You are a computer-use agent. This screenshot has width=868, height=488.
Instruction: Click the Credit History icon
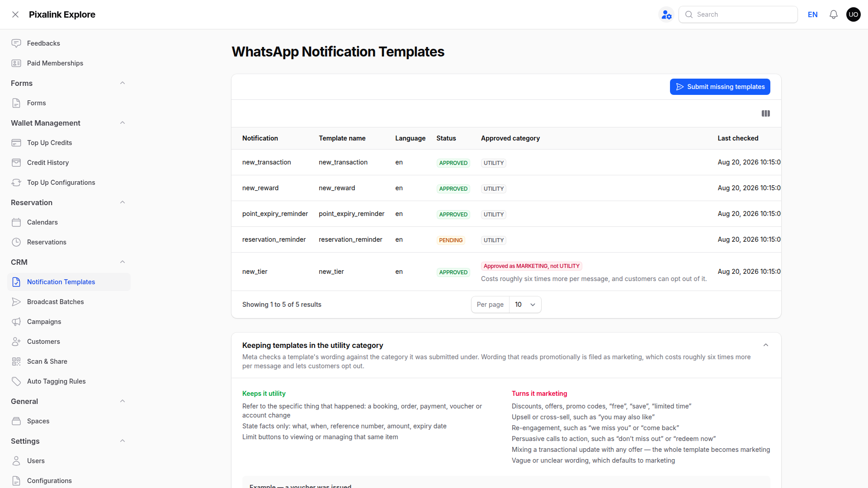pos(16,163)
